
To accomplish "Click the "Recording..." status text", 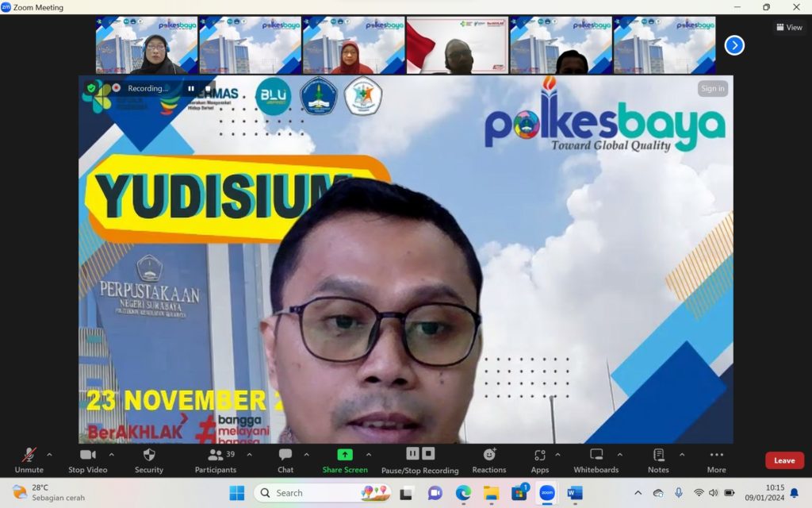I will [148, 88].
